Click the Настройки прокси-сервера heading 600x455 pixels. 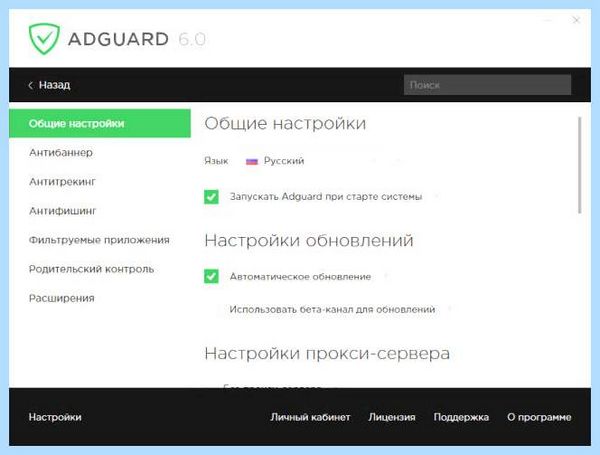[x=327, y=354]
